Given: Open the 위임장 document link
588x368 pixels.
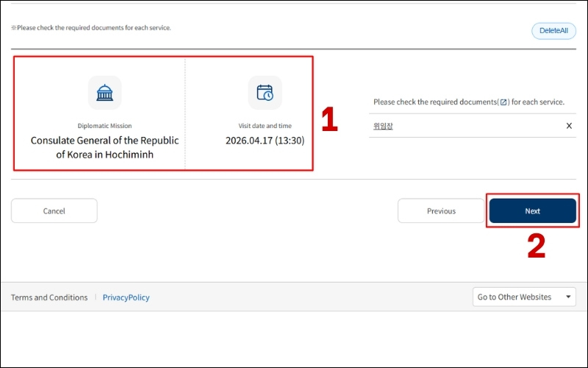Looking at the screenshot, I should coord(383,126).
